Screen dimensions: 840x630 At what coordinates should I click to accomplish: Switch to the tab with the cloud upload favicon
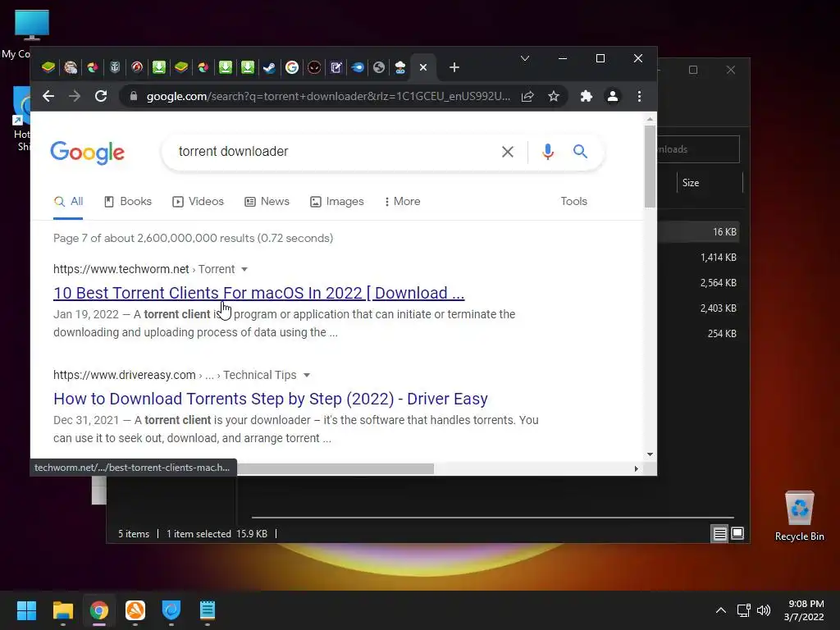pos(400,67)
